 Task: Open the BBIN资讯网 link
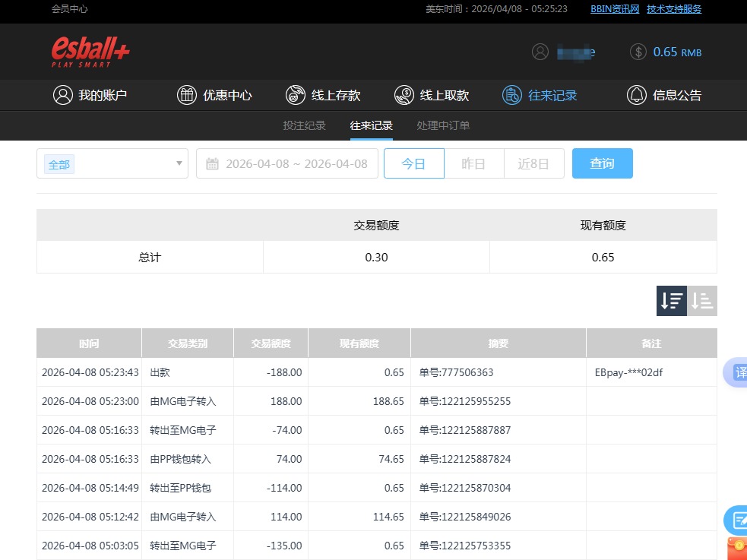pyautogui.click(x=614, y=8)
